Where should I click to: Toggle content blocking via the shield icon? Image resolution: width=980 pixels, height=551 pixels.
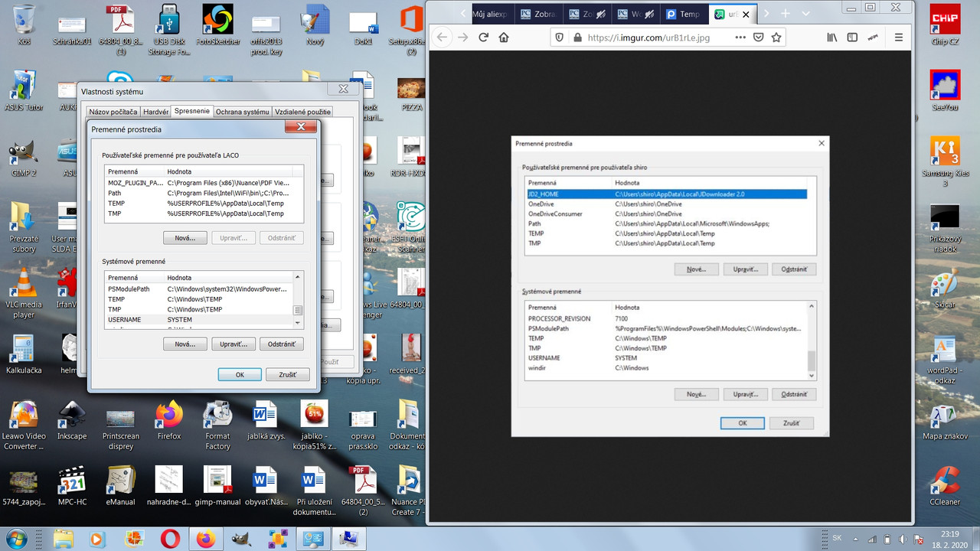(560, 37)
